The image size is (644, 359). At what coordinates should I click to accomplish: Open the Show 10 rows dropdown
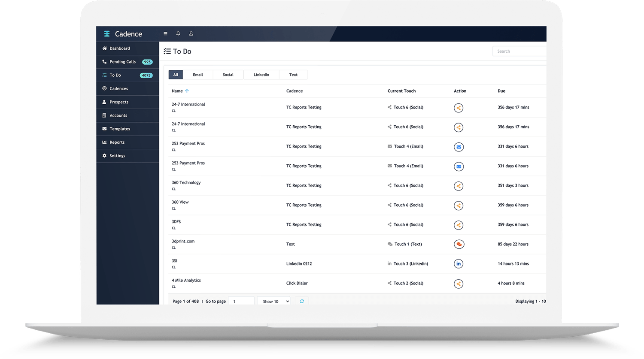point(274,301)
